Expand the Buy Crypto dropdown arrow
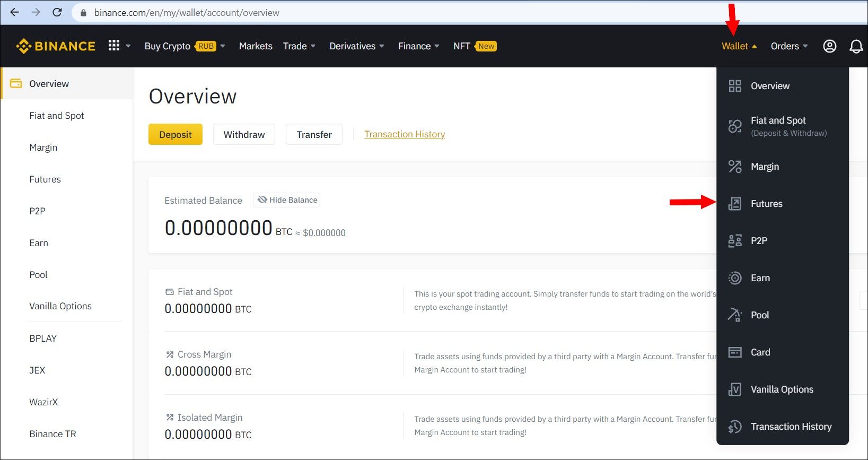The width and height of the screenshot is (868, 460). click(x=223, y=46)
